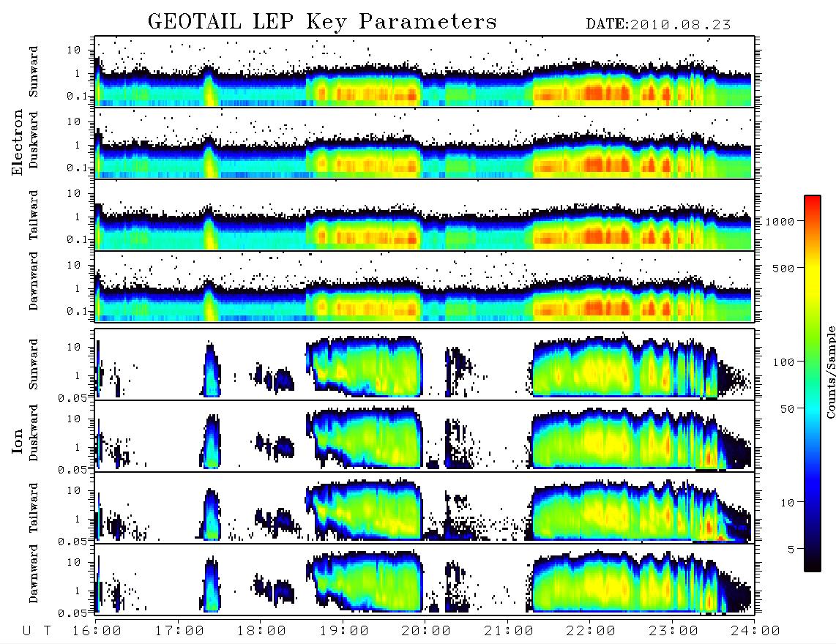836x644 pixels.
Task: Click the Electron Sunward spectrogram panel
Action: tap(425, 72)
